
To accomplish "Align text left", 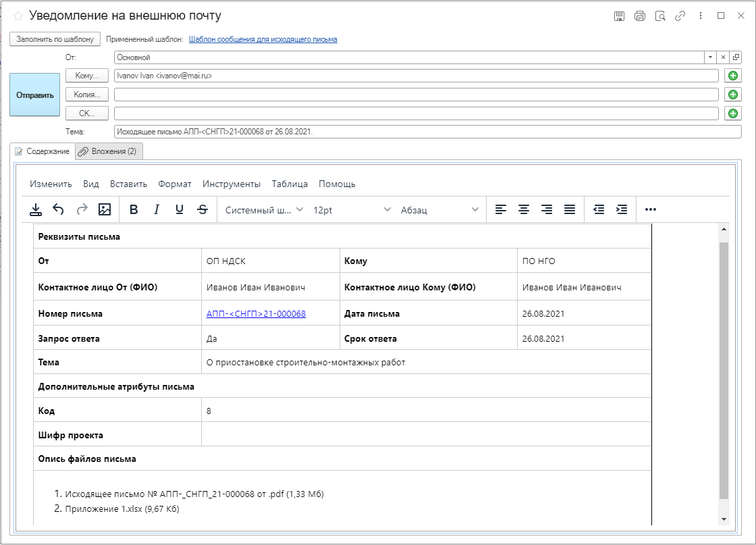I will pos(501,209).
